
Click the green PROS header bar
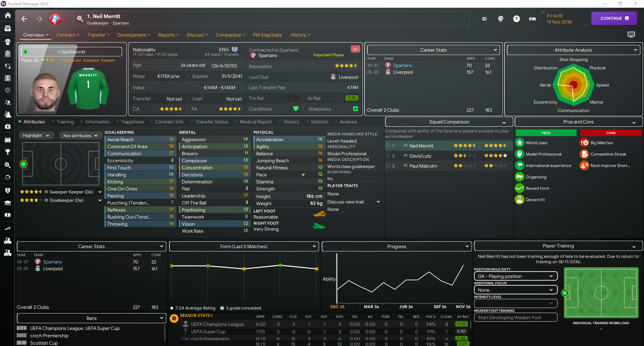click(x=546, y=133)
